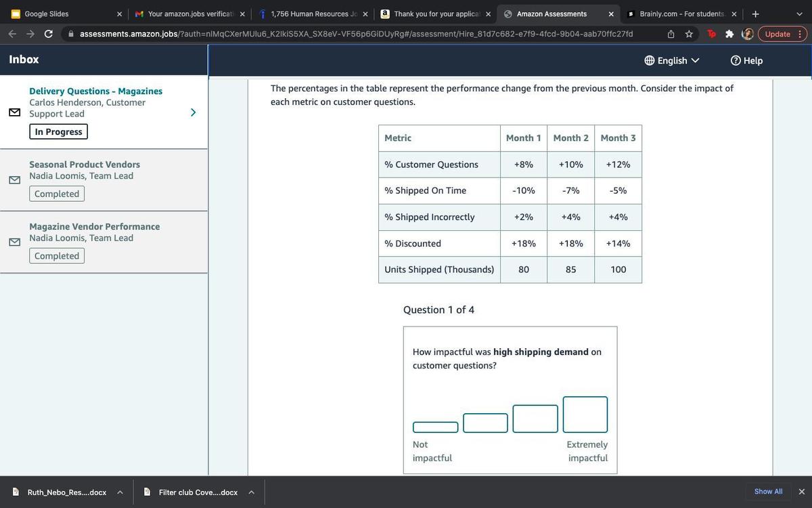Bookmark this page with the star icon
This screenshot has height=508, width=812.
tap(689, 34)
